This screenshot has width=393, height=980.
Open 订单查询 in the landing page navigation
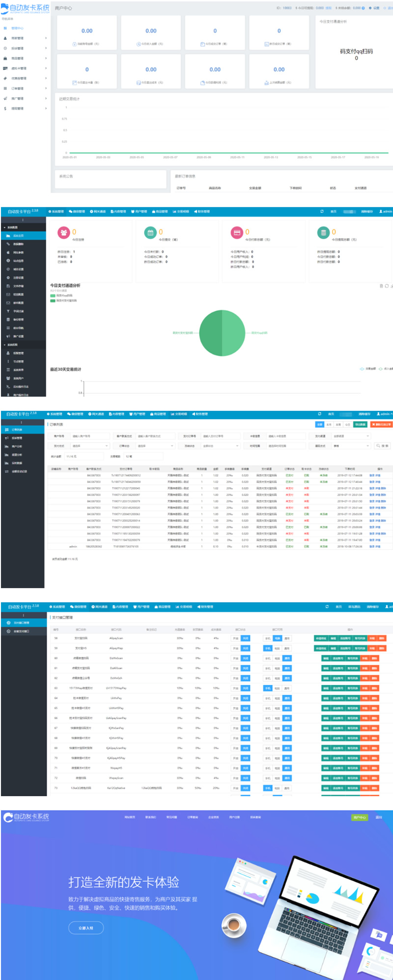(193, 817)
